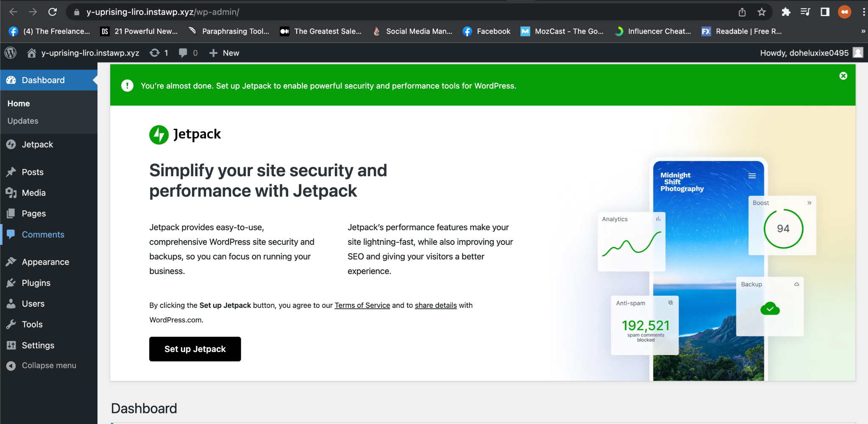Open the Media library icon

(11, 193)
